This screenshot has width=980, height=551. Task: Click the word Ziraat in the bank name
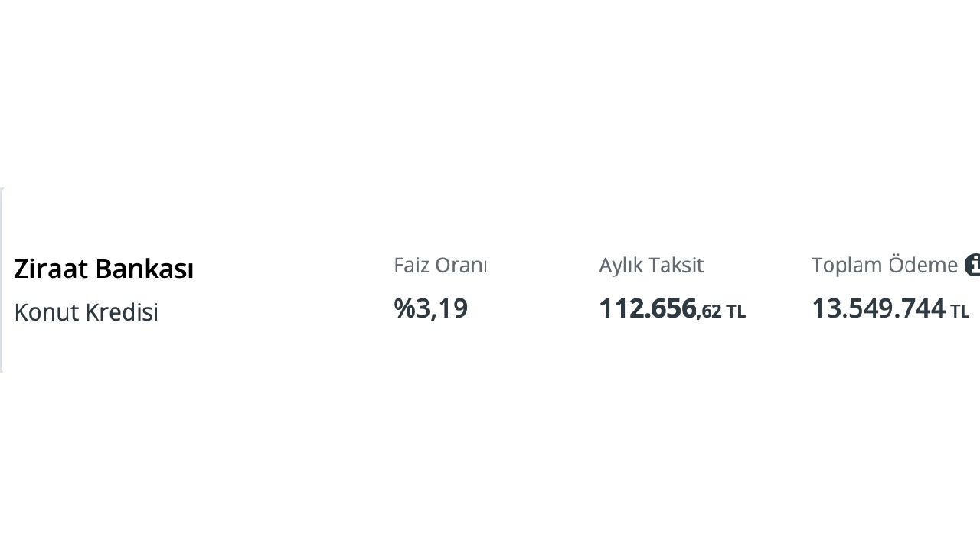pos(47,269)
